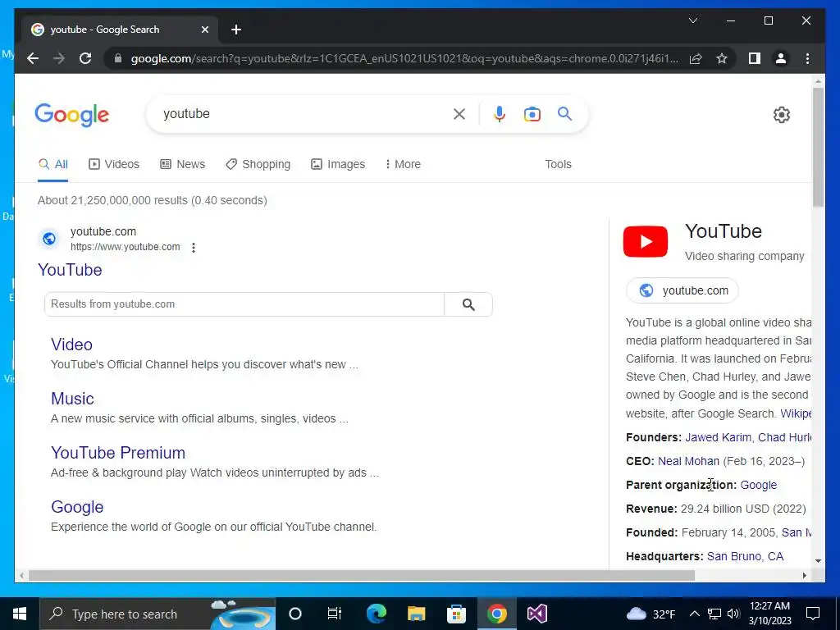The width and height of the screenshot is (840, 630).
Task: Open Google quick settings gear
Action: click(x=782, y=115)
